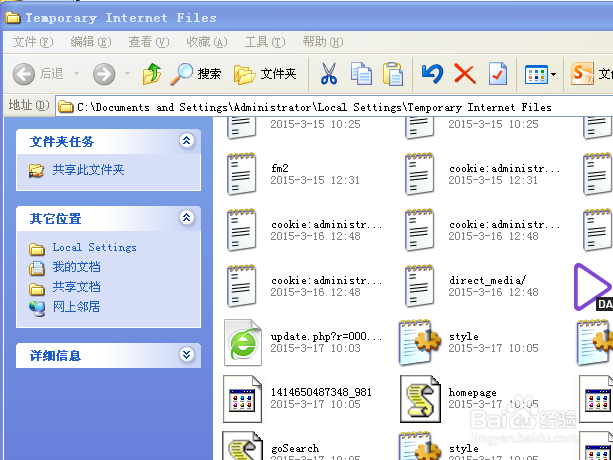Collapse the 文件夹任务 panel
Screen dimensions: 613x460
pyautogui.click(x=186, y=140)
